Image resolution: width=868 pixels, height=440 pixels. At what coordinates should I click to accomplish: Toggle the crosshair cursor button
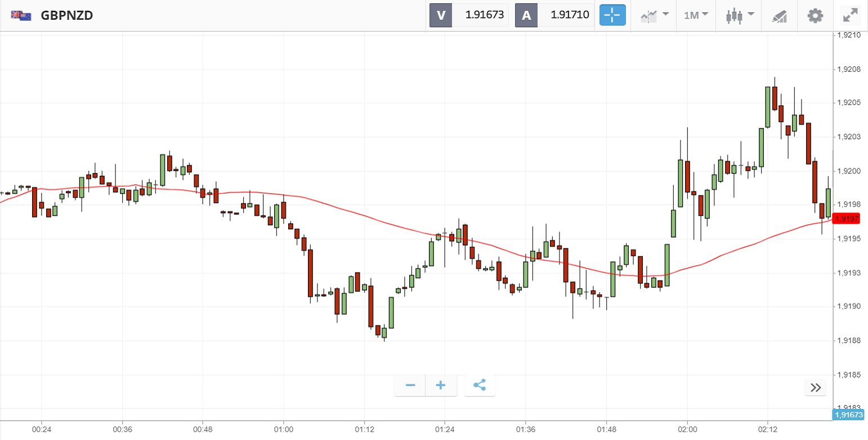[612, 15]
